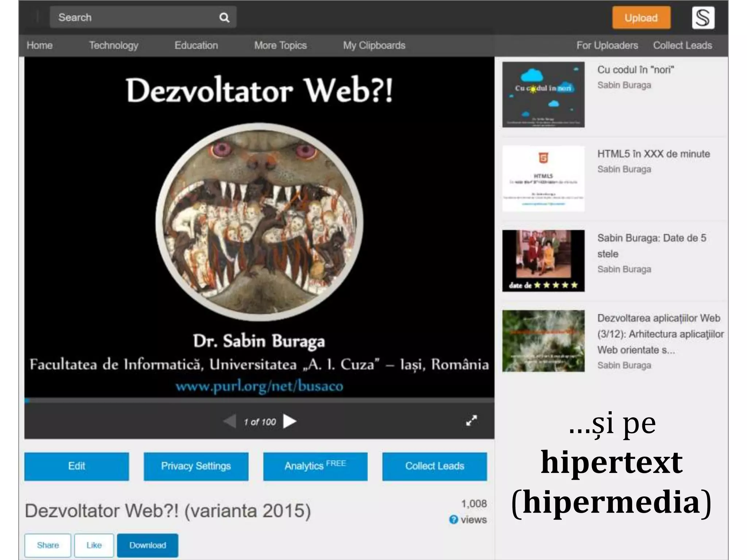Screen dimensions: 747x560
Task: Click Sabin Buraga author under HTML5 title
Action: (x=624, y=169)
